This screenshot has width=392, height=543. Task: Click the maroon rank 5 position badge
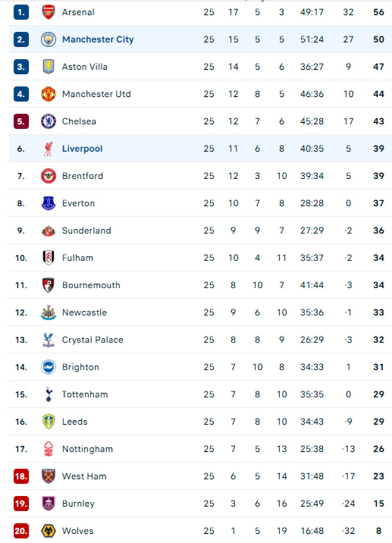coord(21,121)
